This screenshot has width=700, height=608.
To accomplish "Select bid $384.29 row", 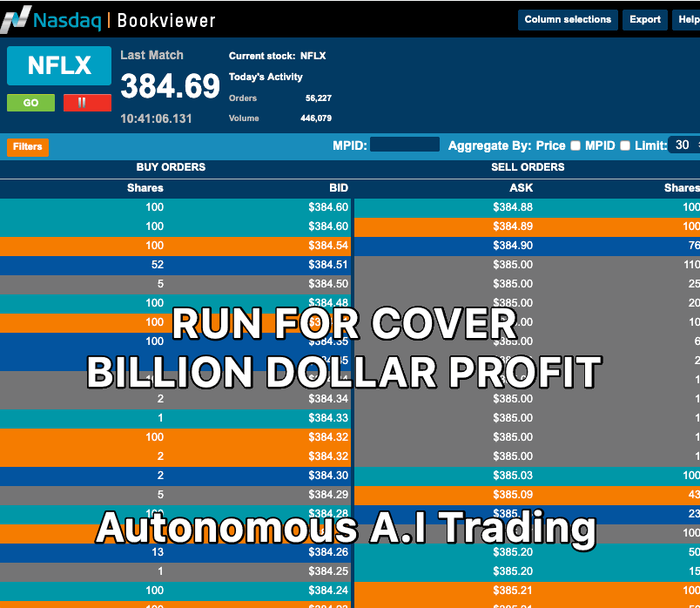I will 176,495.
